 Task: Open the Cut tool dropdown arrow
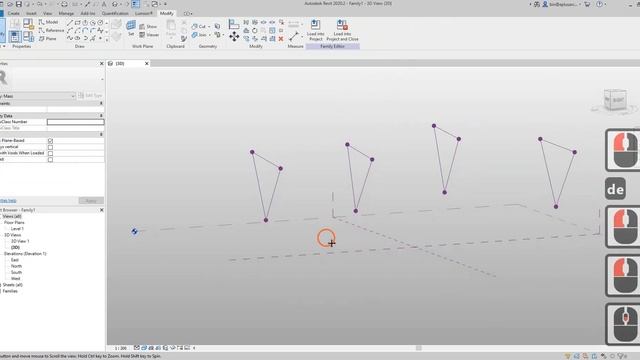pyautogui.click(x=209, y=27)
